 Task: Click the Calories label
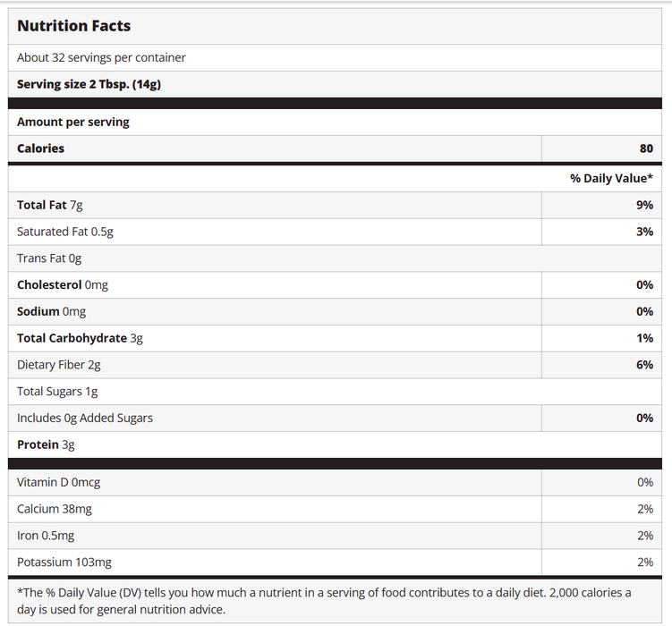(41, 148)
